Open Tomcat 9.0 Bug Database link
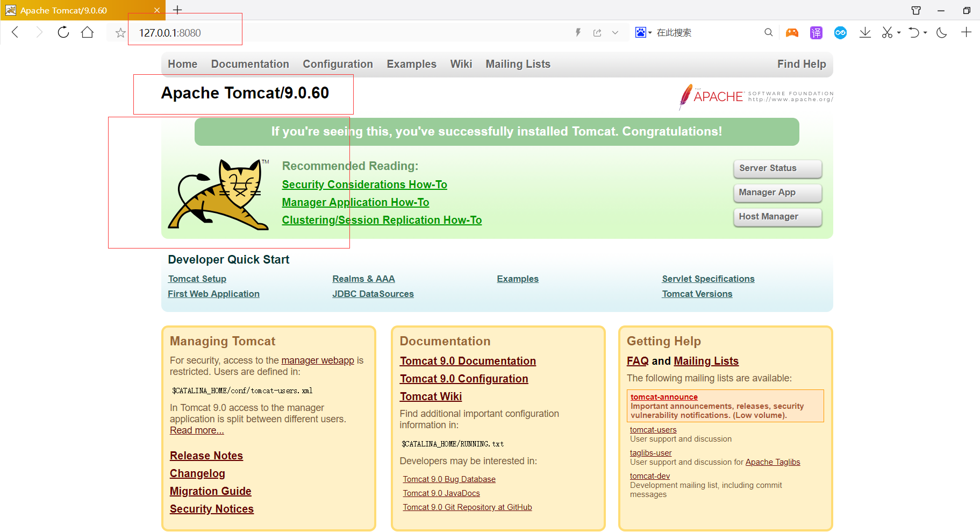The image size is (980, 532). [449, 479]
